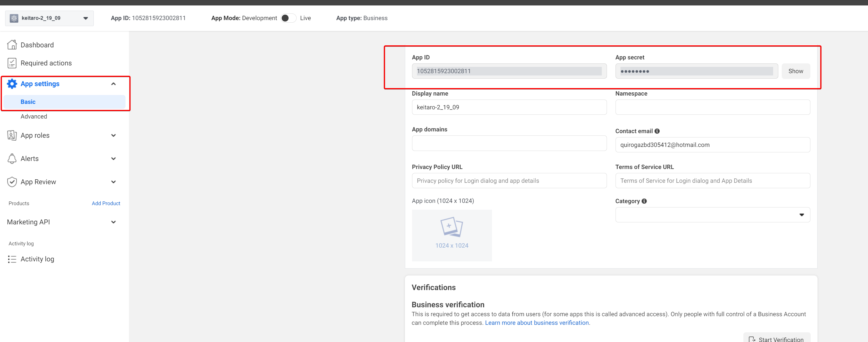Show the App secret
Viewport: 868px width, 342px height.
(x=795, y=71)
